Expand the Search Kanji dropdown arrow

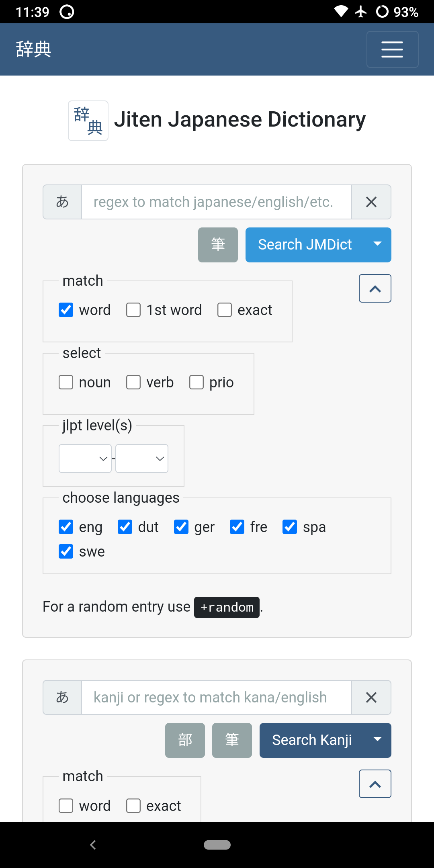pos(377,740)
